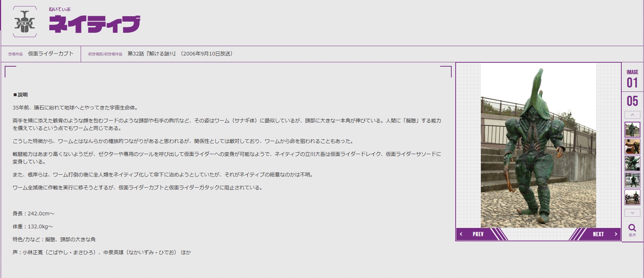Pick the fourth gallery thumbnail

coord(632,180)
